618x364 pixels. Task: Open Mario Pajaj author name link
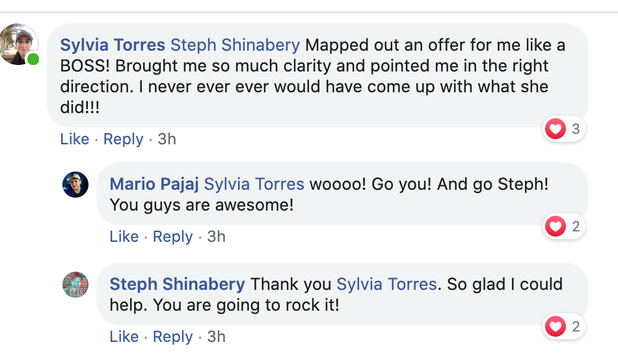(154, 185)
